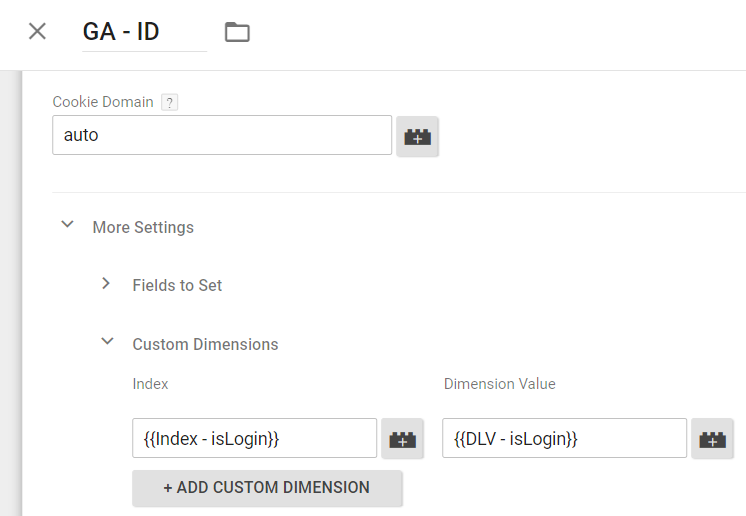Viewport: 746px width, 516px height.
Task: Click the Index column header label
Action: click(150, 384)
